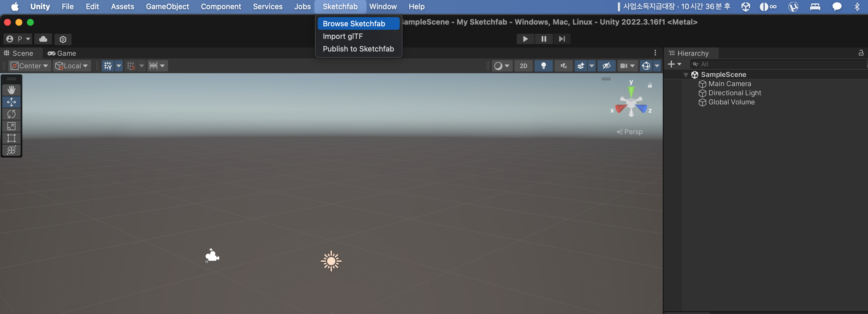Toggle grid snapping
The image size is (868, 314).
coord(131,65)
